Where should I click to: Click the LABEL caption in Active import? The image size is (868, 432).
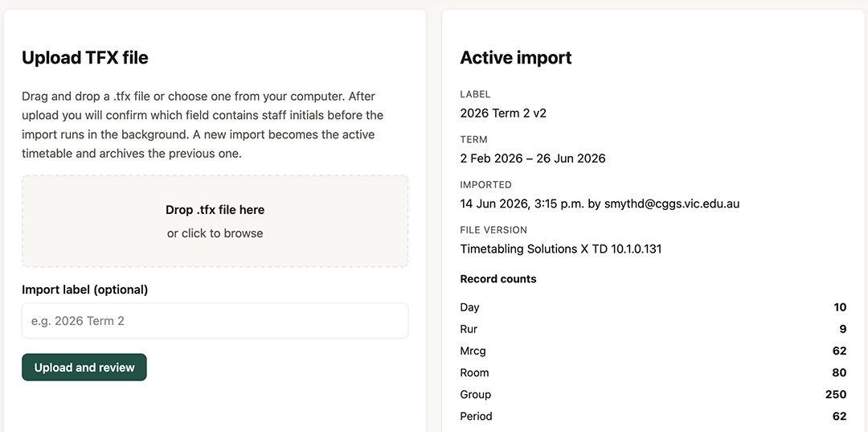coord(475,95)
